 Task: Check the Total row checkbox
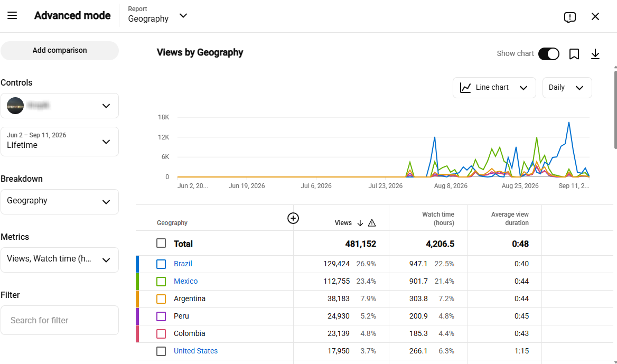161,243
